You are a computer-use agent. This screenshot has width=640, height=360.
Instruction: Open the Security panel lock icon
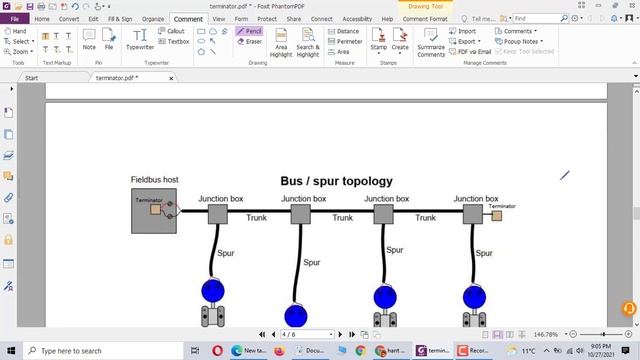8,240
